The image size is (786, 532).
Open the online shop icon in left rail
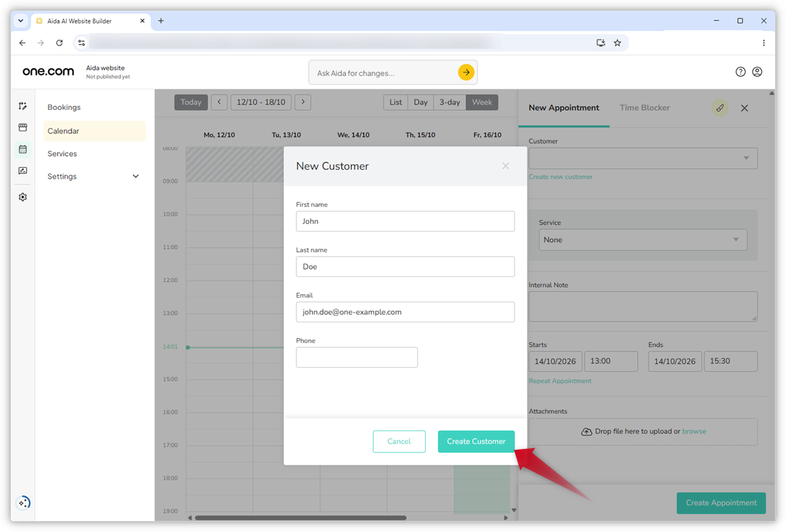(23, 127)
